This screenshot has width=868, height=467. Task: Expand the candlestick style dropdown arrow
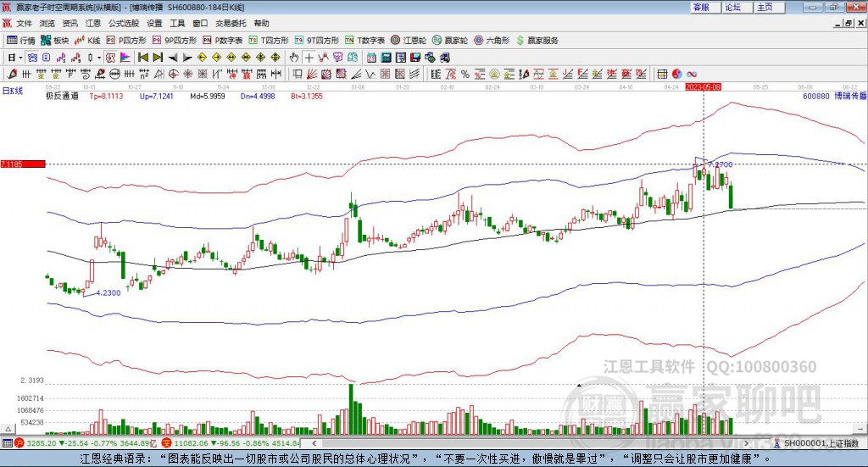(x=99, y=58)
